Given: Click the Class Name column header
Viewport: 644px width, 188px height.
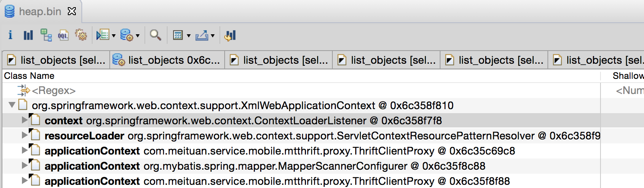Looking at the screenshot, I should point(29,76).
